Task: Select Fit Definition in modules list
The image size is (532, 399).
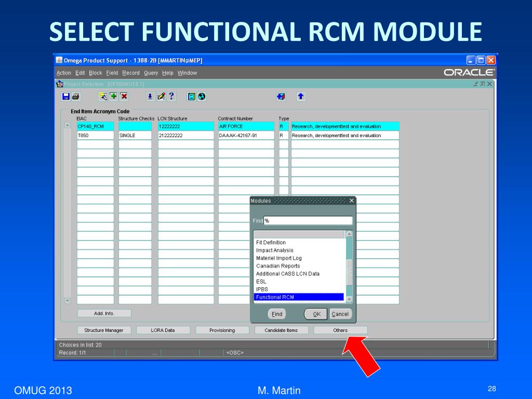Action: pos(299,243)
